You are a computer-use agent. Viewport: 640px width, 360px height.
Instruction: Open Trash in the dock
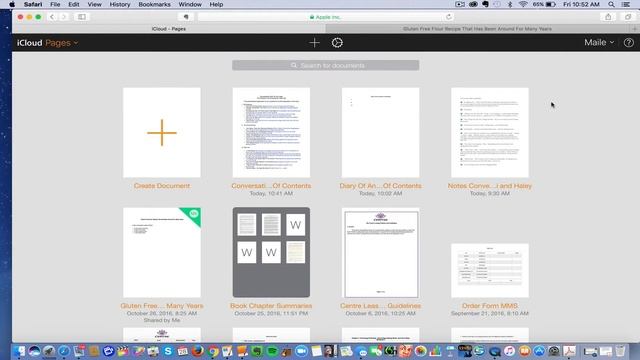(620, 351)
